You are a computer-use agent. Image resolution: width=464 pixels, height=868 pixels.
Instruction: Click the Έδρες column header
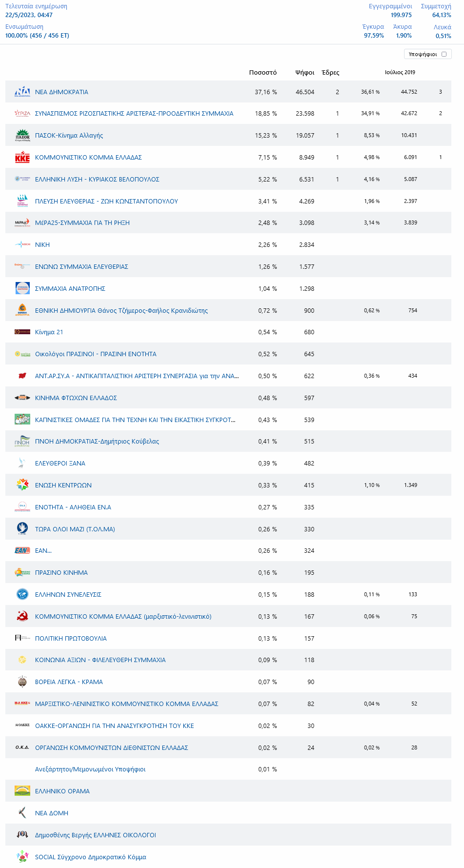[330, 73]
